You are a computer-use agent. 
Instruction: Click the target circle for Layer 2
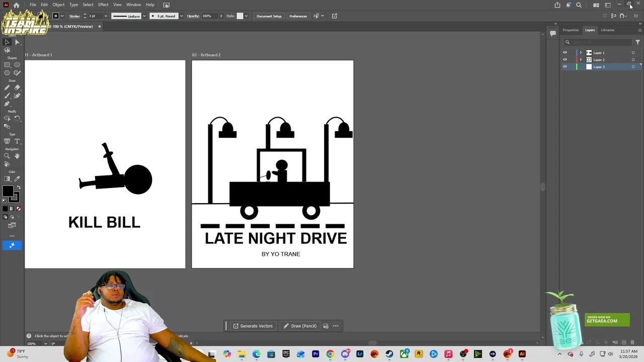click(x=633, y=60)
